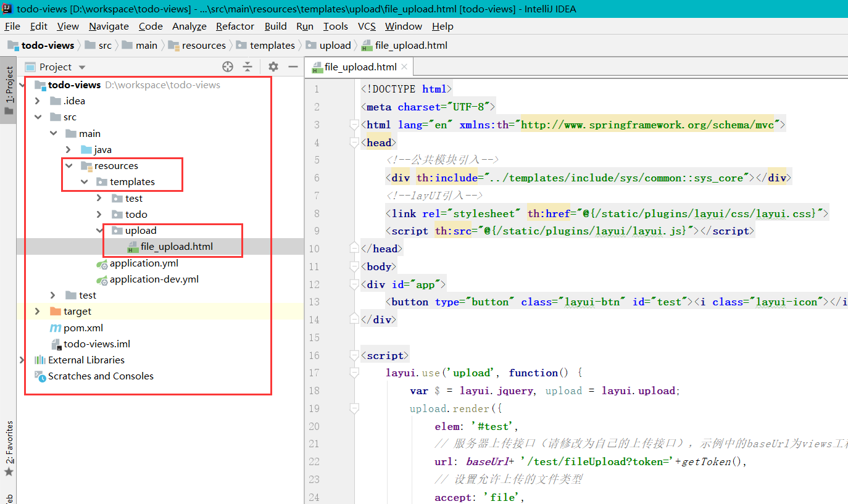Select file_upload.html in the project tree
The image size is (848, 504).
coord(177,246)
